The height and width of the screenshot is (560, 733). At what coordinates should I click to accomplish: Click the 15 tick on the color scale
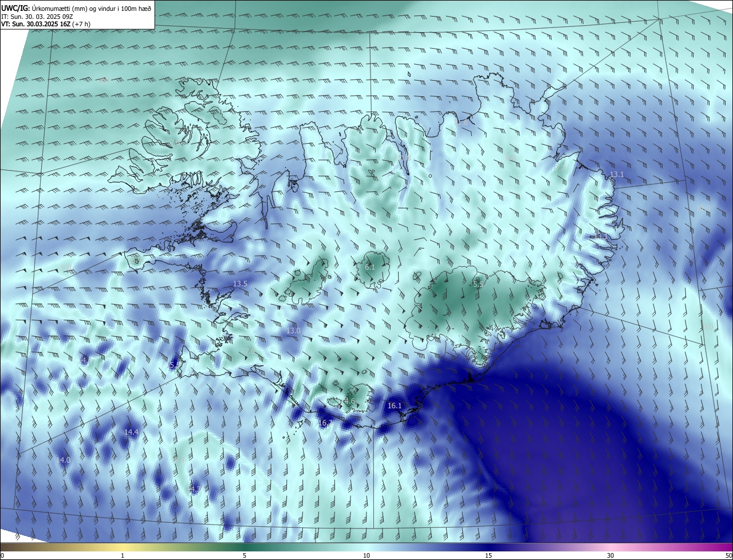[488, 555]
